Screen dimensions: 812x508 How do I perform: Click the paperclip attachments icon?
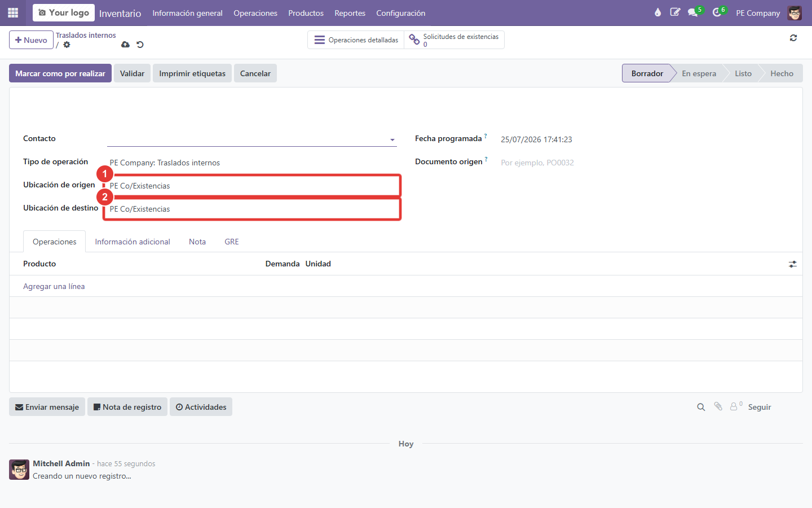tap(718, 406)
